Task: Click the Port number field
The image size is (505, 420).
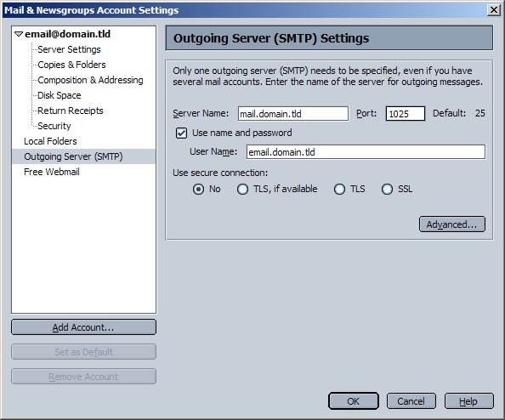Action: tap(406, 114)
